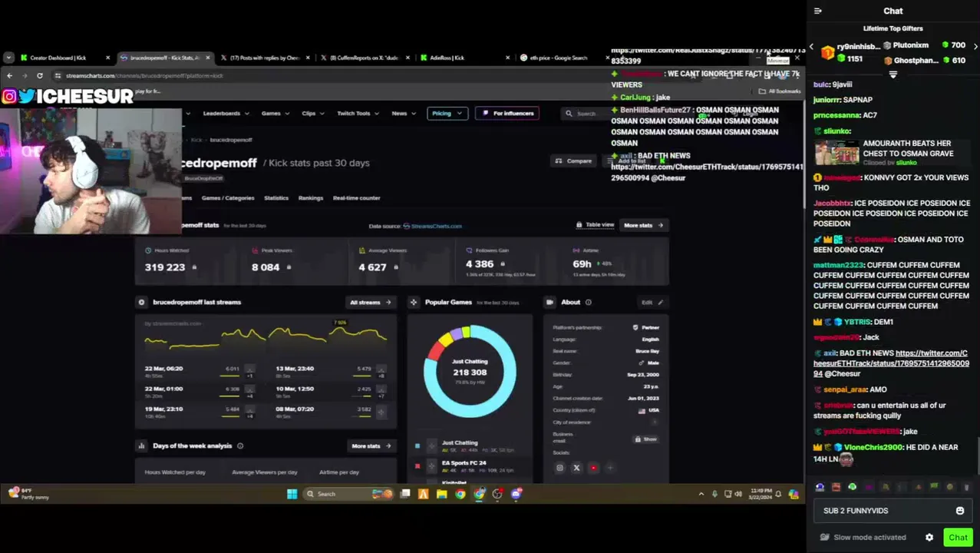This screenshot has height=553, width=980.
Task: Open File Explorer from taskbar
Action: [x=442, y=494]
